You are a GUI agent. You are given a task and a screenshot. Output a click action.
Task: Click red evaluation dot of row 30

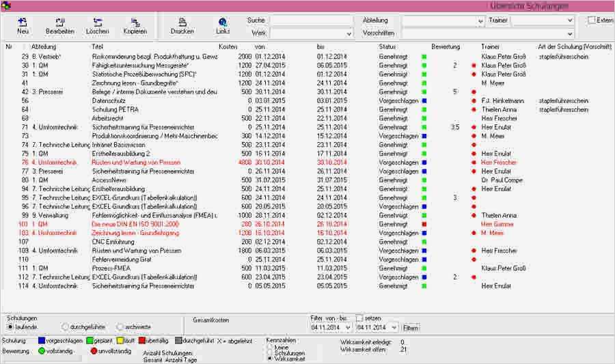474,66
